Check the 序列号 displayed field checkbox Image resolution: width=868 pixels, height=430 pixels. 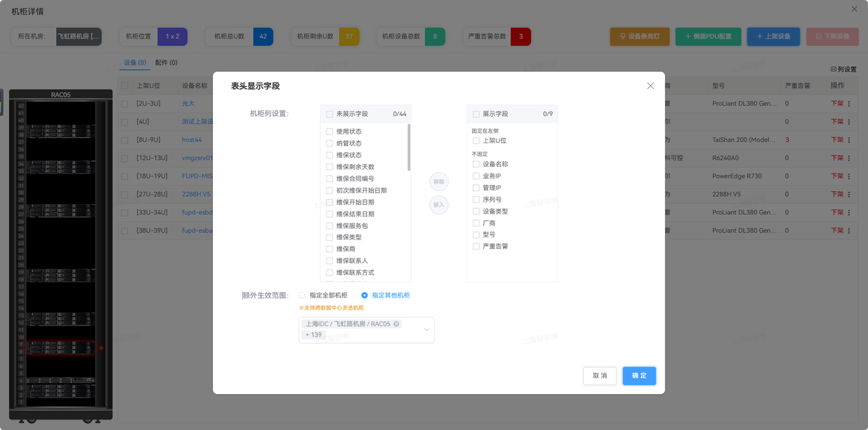pyautogui.click(x=476, y=199)
